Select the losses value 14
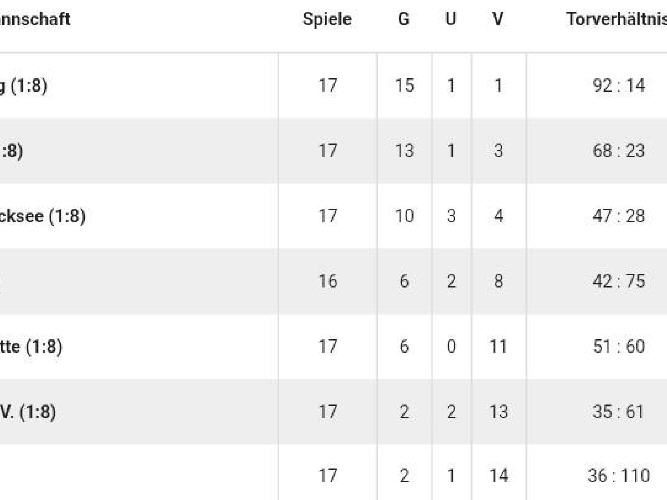667x500 pixels. [x=498, y=475]
